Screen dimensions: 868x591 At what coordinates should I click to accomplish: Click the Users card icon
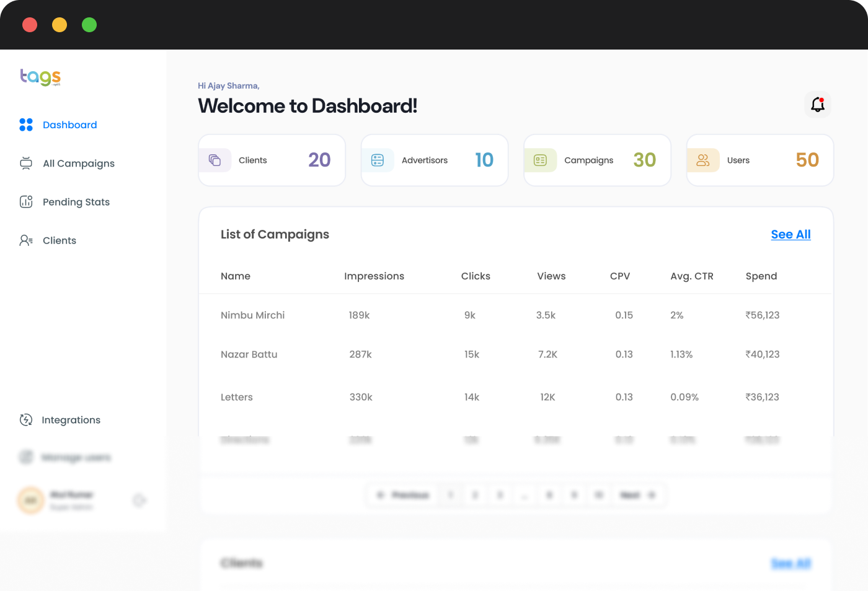tap(703, 160)
